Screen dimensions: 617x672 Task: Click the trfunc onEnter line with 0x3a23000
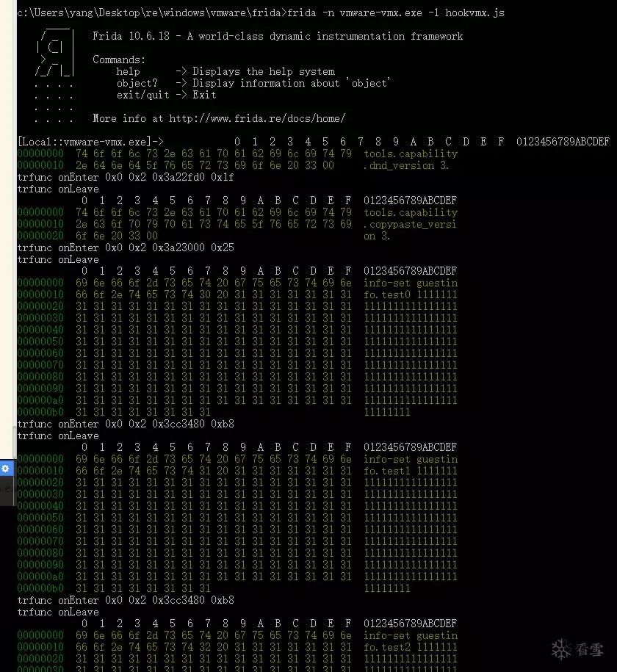coord(126,248)
